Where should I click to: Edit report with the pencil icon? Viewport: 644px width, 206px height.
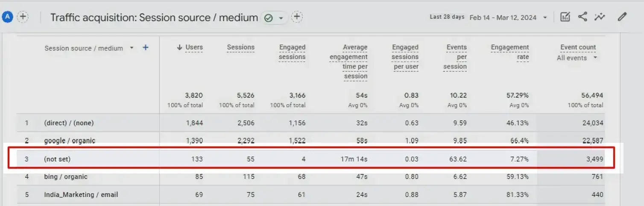[x=622, y=17]
